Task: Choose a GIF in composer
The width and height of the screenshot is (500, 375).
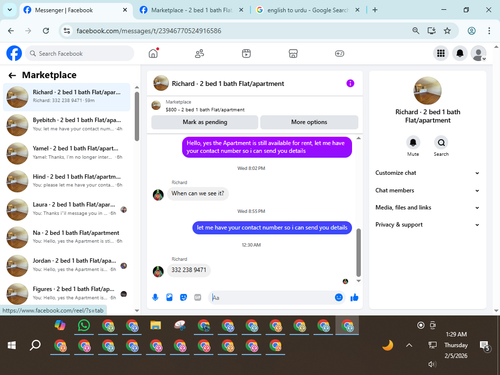Action: coord(198,297)
